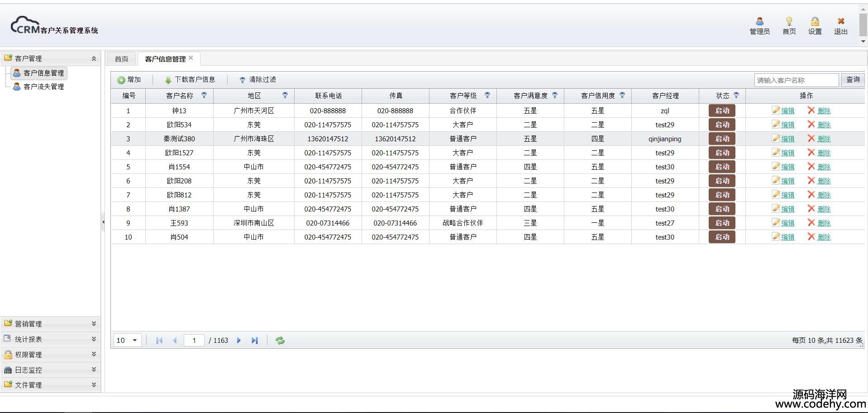The width and height of the screenshot is (868, 413).
Task: Open the 管理员 user icon
Action: 759,21
